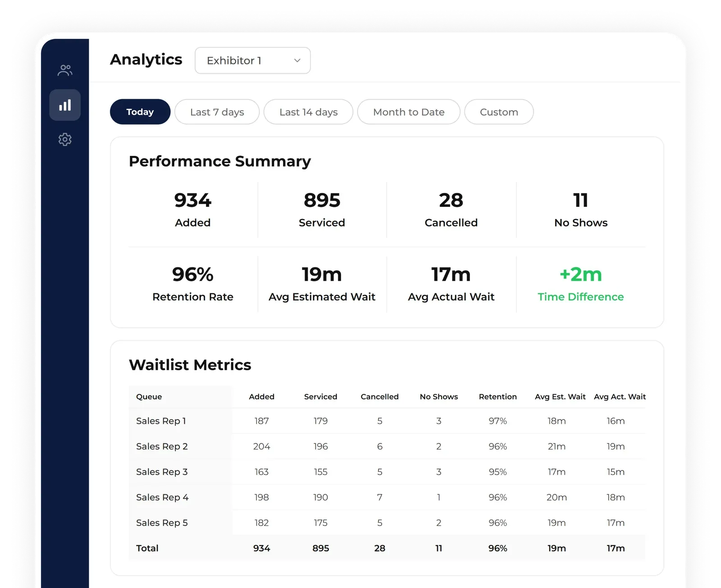Switch to Last 14 days filter

point(309,112)
